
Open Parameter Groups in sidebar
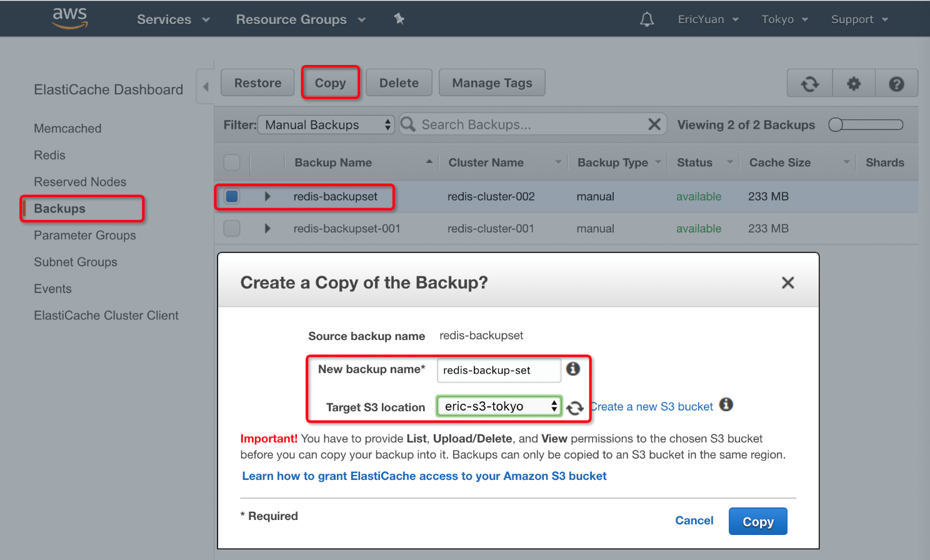(x=85, y=236)
